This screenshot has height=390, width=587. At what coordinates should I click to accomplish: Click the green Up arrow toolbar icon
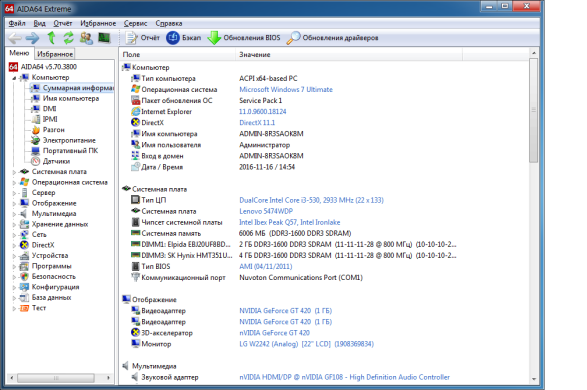(x=51, y=37)
